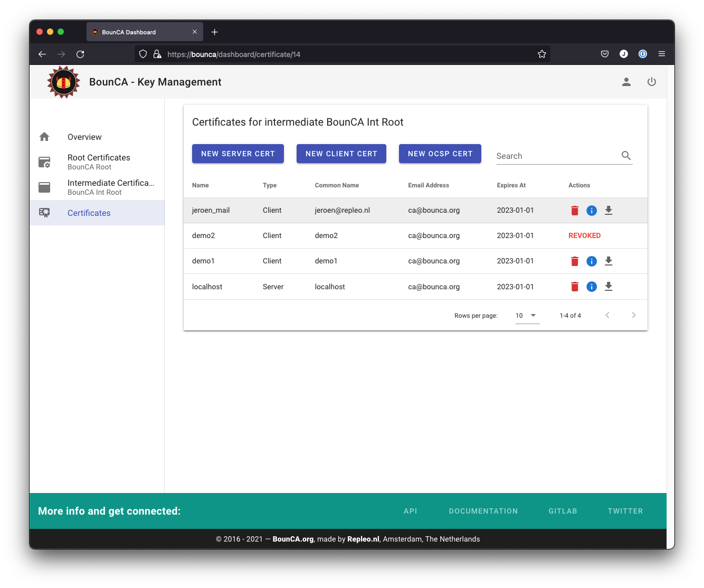Sort by Name column header
This screenshot has width=704, height=588.
(201, 185)
